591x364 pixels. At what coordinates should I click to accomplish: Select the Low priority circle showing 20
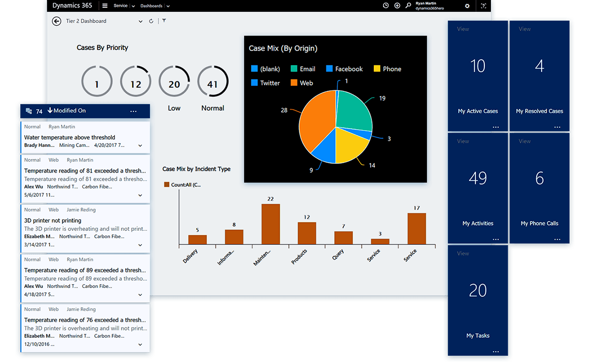(x=174, y=81)
